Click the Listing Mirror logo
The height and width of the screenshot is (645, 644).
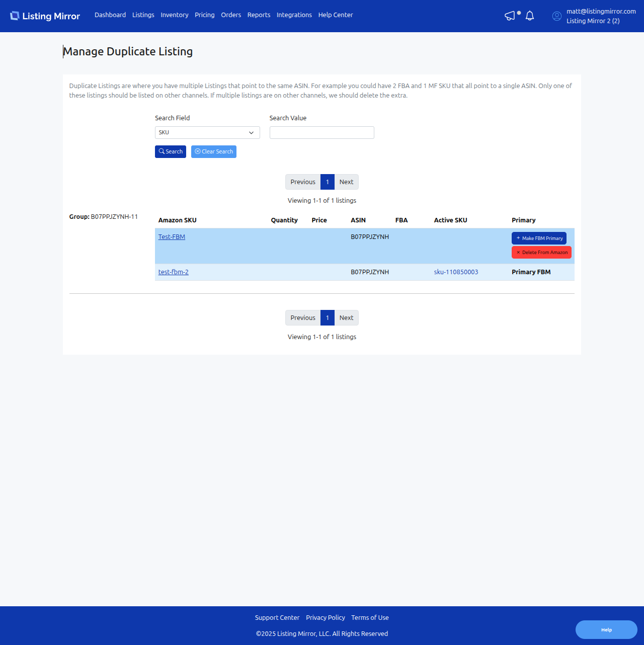click(45, 16)
